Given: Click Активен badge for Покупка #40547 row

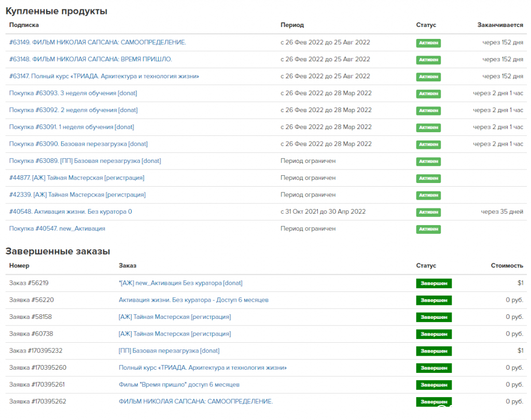Looking at the screenshot, I should coord(428,229).
